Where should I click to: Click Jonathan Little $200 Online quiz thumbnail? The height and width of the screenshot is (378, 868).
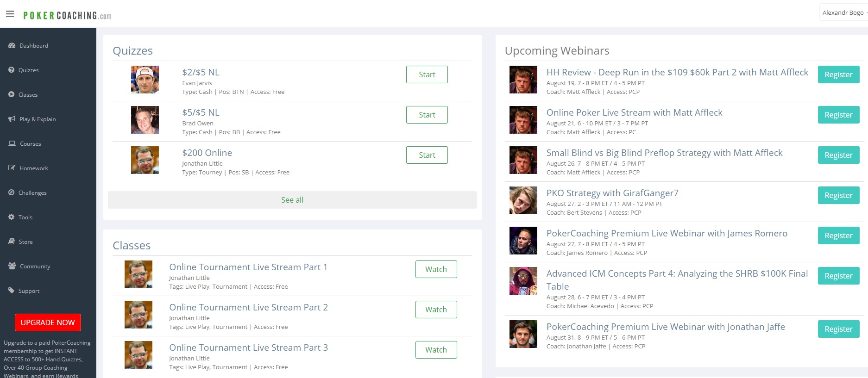point(145,160)
